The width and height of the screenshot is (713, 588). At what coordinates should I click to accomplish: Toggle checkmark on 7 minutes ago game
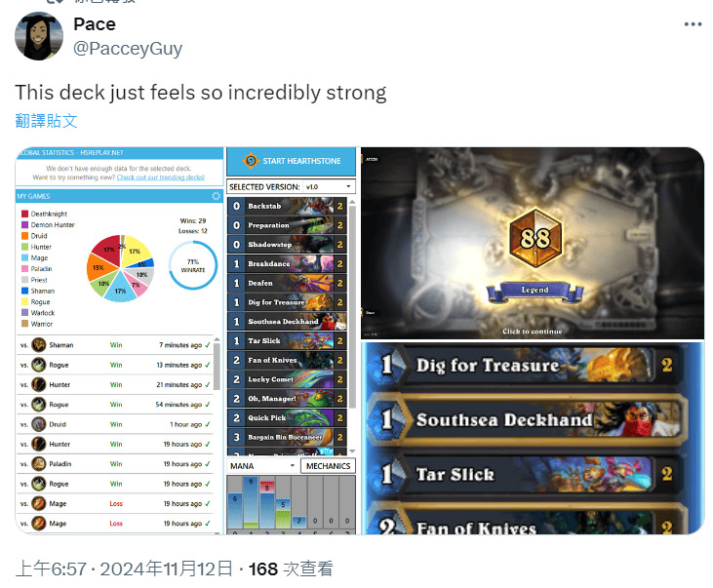pos(208,345)
